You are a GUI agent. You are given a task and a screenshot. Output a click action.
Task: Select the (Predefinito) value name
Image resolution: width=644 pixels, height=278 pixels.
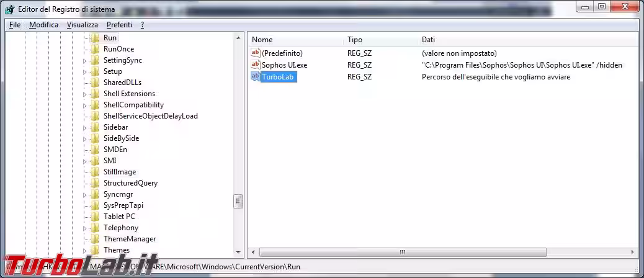coord(282,53)
